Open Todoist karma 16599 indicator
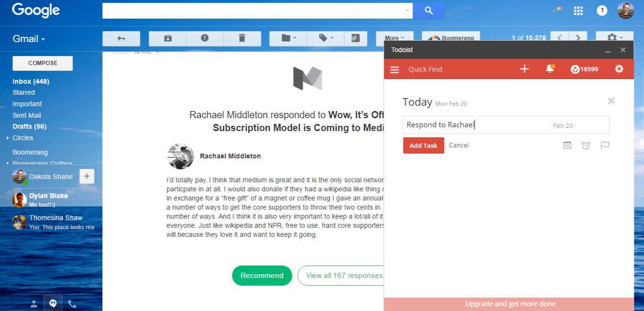The image size is (644, 311). (584, 69)
